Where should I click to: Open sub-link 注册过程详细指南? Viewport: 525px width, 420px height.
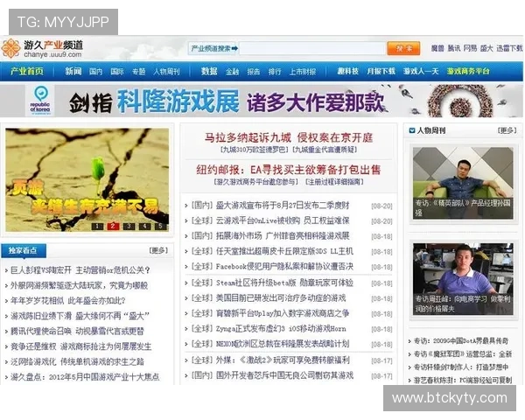pos(334,182)
